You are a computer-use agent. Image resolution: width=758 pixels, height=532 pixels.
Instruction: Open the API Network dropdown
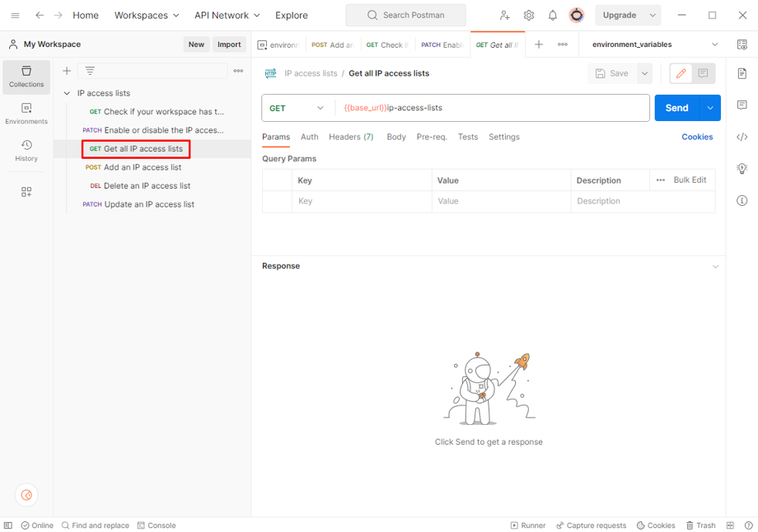pyautogui.click(x=227, y=16)
